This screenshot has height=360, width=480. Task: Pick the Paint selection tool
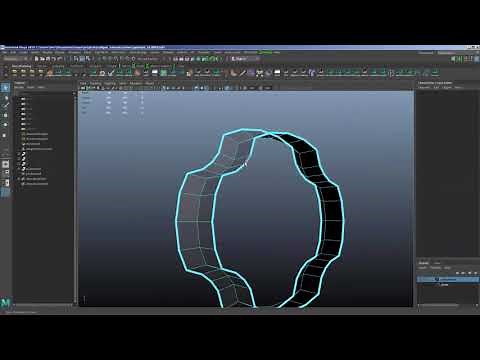coord(5,106)
